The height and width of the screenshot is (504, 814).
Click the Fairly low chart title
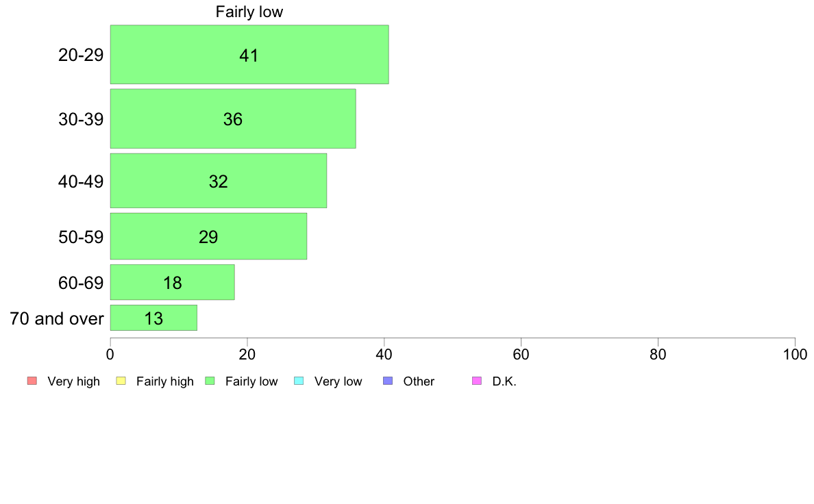249,12
